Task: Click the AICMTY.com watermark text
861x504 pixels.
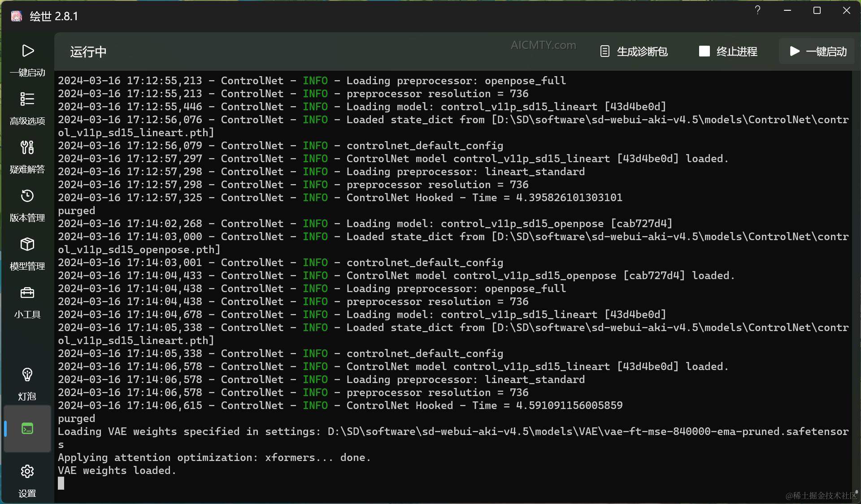Action: [x=544, y=45]
